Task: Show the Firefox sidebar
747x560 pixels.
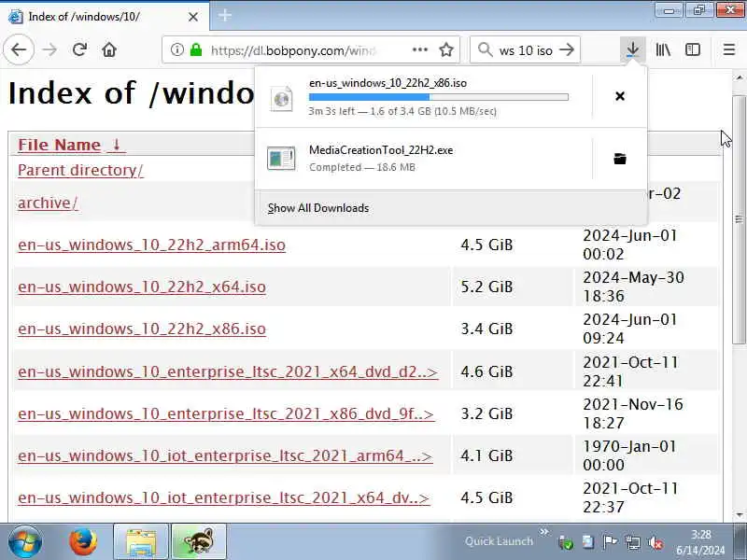Action: [x=693, y=49]
